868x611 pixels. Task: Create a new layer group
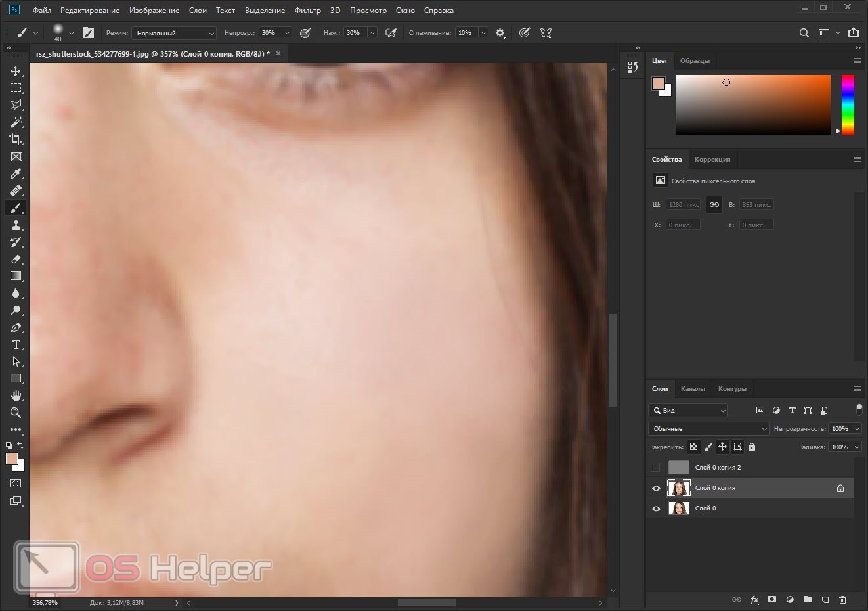[808, 600]
